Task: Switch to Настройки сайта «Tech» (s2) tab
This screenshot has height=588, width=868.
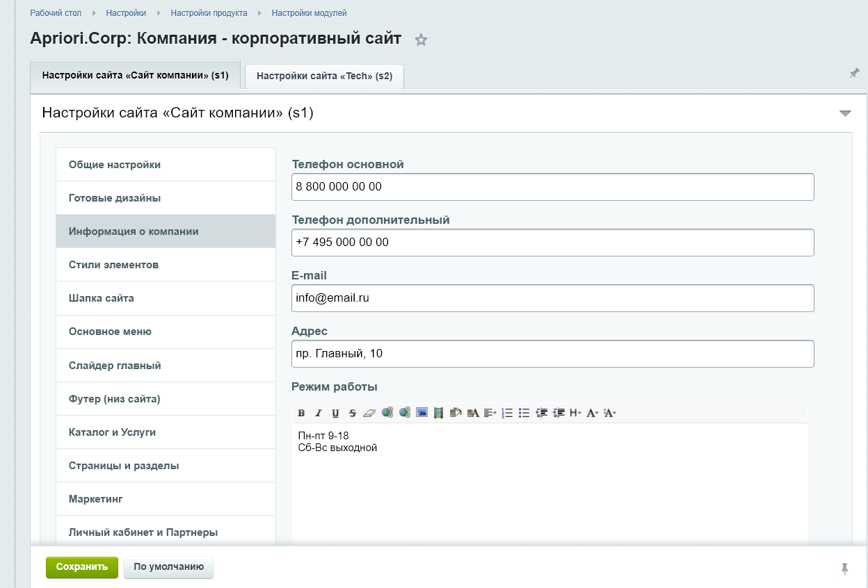Action: click(324, 76)
